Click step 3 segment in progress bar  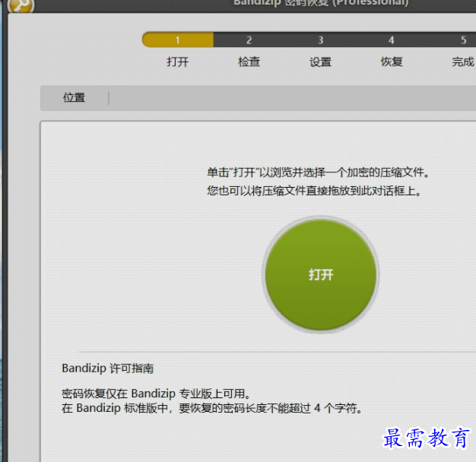tap(320, 40)
